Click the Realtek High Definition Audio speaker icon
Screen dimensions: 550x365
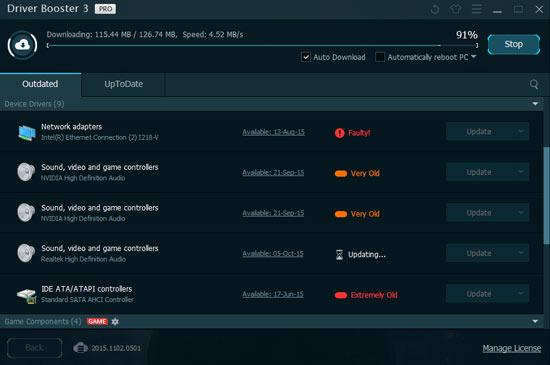[x=26, y=253]
